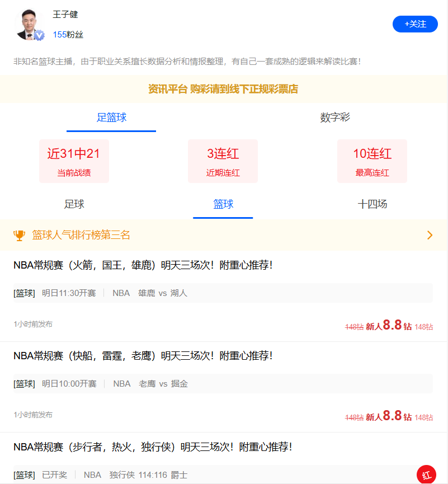Switch to the 足篮球 tab
448x484 pixels.
111,118
